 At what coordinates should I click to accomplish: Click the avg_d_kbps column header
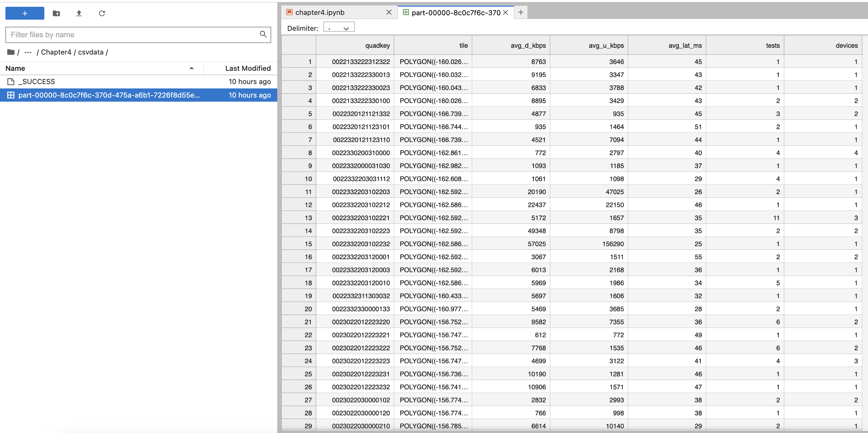click(528, 45)
